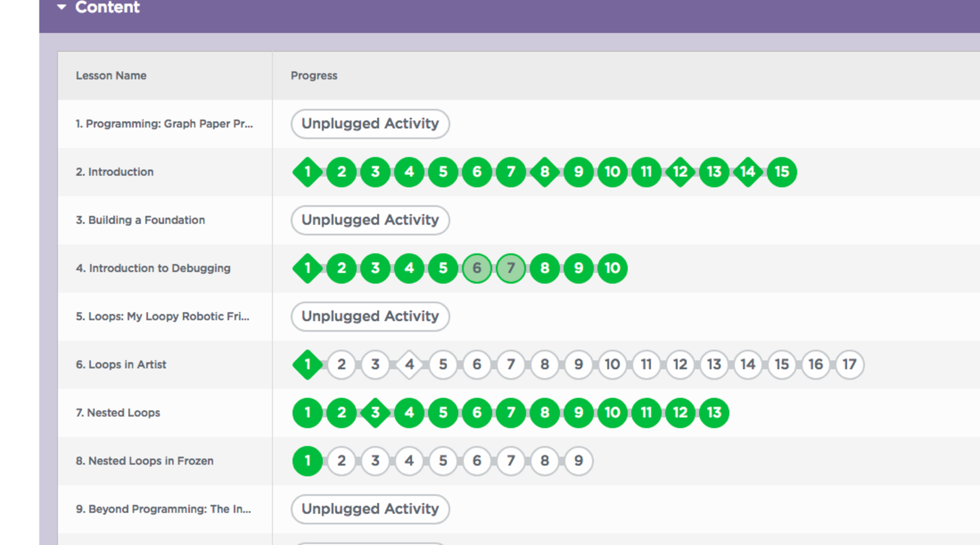This screenshot has width=980, height=545.
Task: Click the Introduction to Debugging lesson name
Action: coord(153,268)
